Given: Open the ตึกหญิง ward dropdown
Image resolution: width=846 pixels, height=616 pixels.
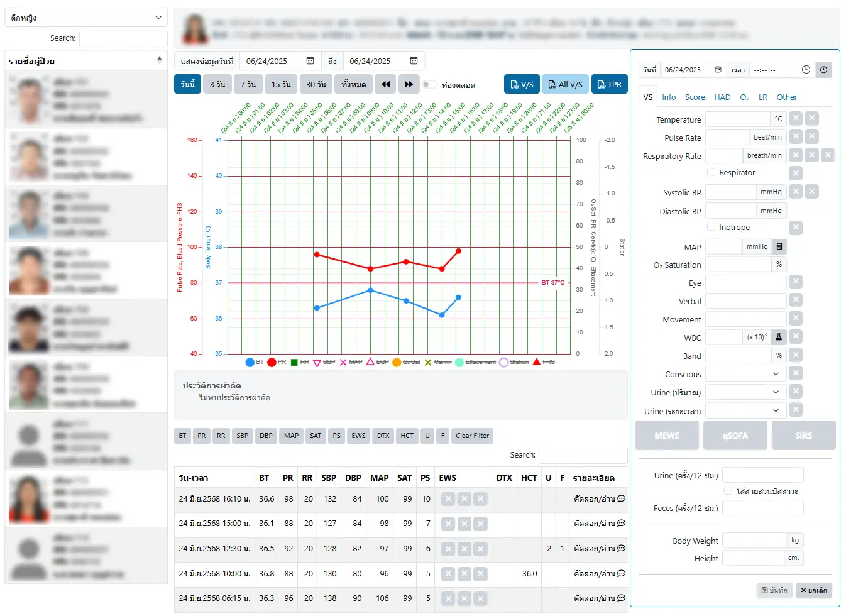Looking at the screenshot, I should [86, 18].
